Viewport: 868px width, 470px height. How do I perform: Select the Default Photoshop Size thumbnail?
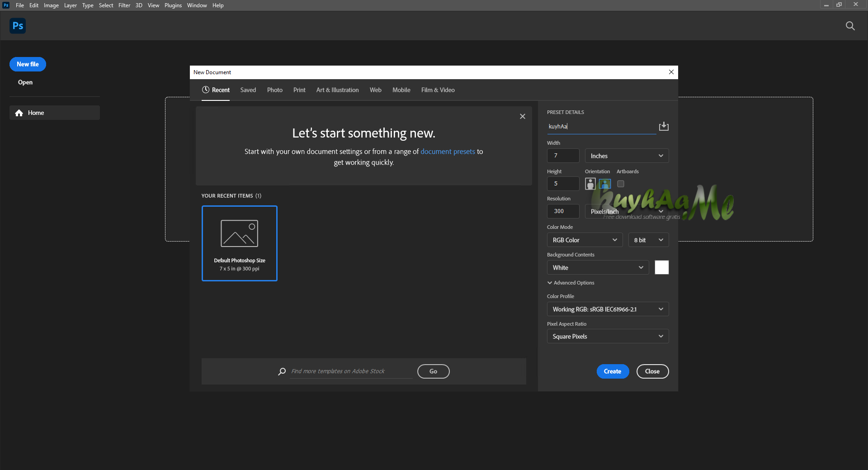[x=240, y=243]
